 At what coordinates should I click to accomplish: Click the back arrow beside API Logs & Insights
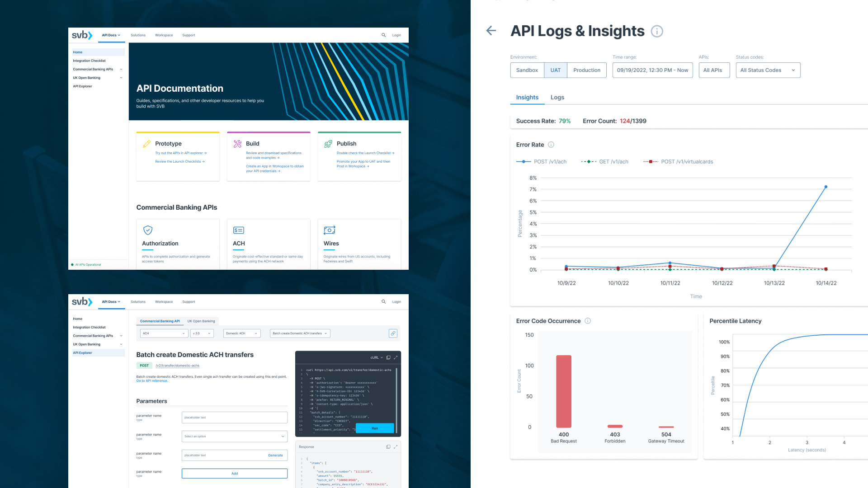(491, 31)
